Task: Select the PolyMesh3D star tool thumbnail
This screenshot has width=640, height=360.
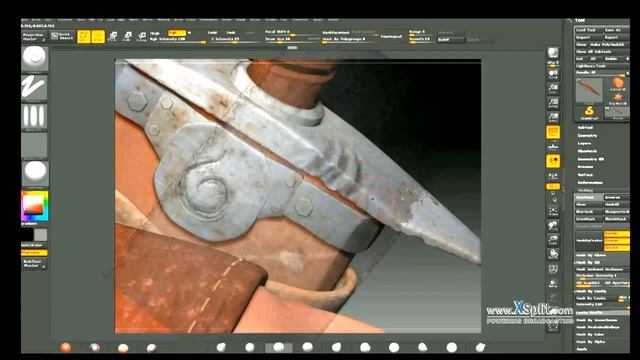Action: tap(618, 98)
